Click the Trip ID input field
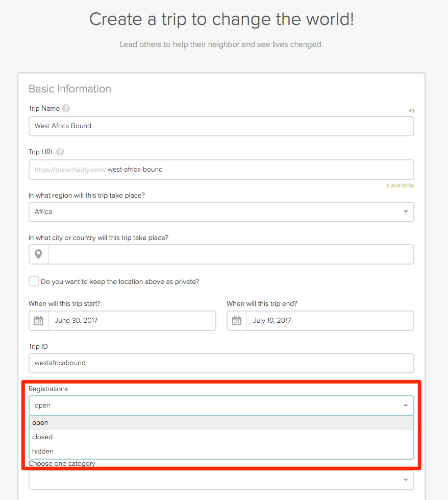 pyautogui.click(x=221, y=363)
